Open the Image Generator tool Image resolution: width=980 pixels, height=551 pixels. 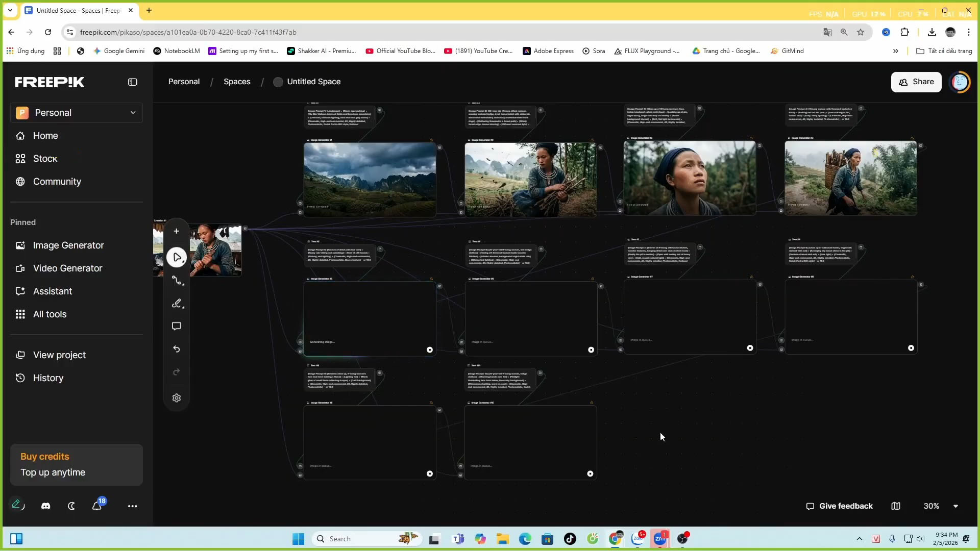[68, 245]
